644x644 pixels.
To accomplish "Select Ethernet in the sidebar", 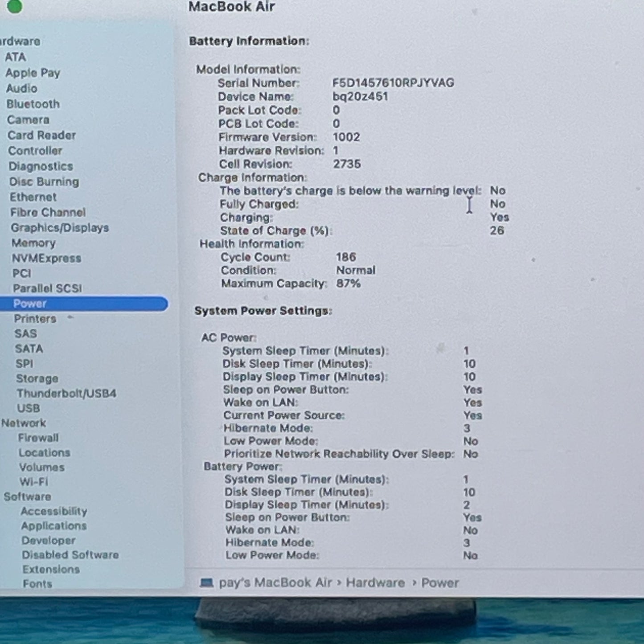I will coord(33,197).
